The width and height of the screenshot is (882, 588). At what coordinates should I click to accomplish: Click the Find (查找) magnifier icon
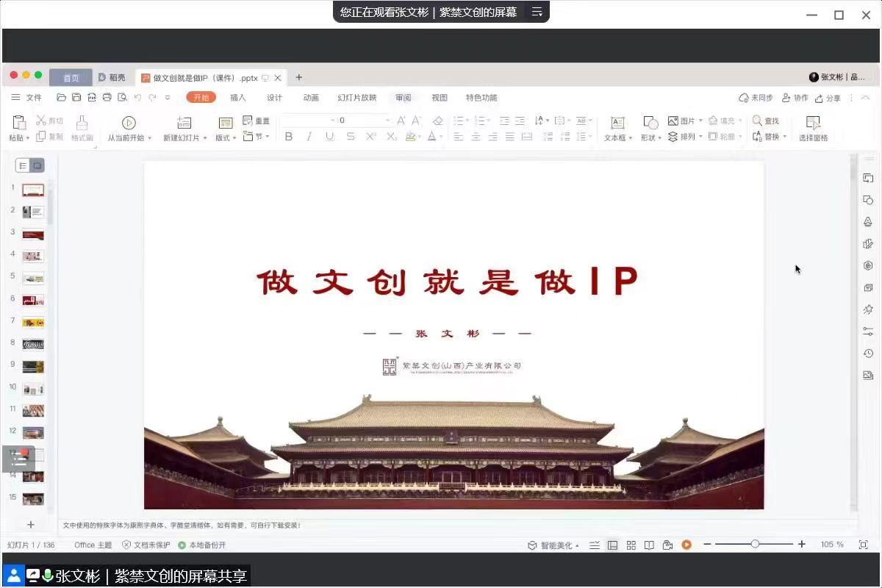point(757,121)
